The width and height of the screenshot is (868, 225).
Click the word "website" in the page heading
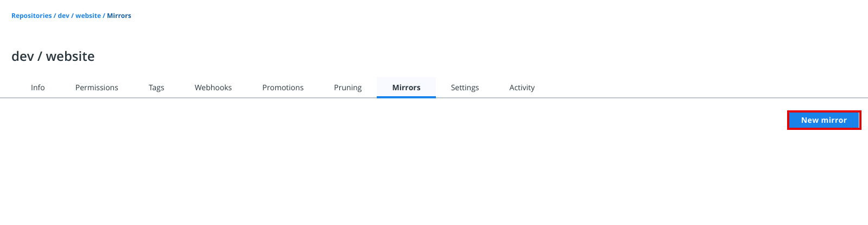tap(70, 57)
